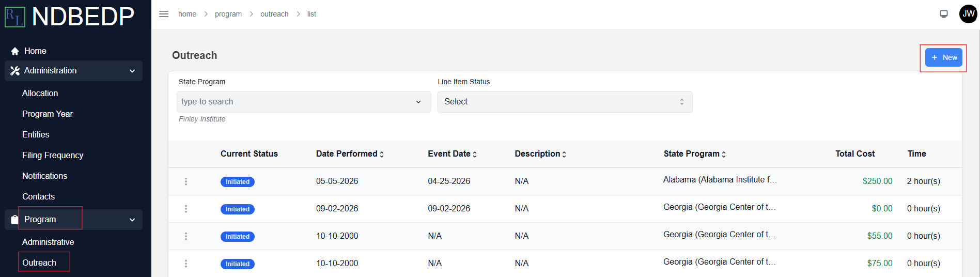The width and height of the screenshot is (980, 277).
Task: Open Line Item Status select
Action: click(x=565, y=102)
